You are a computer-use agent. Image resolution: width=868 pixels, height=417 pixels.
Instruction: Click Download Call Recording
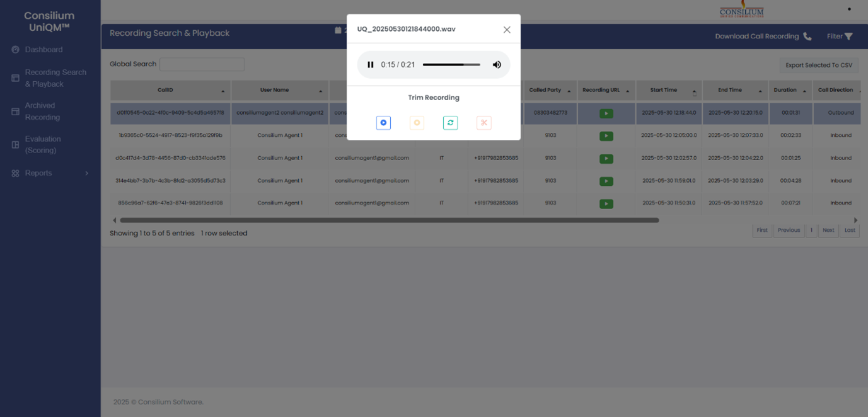coord(763,37)
